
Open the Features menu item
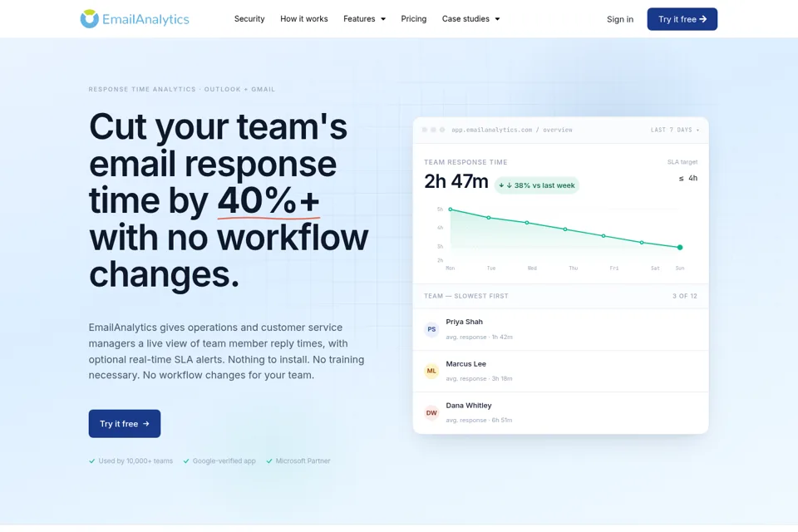pos(359,19)
